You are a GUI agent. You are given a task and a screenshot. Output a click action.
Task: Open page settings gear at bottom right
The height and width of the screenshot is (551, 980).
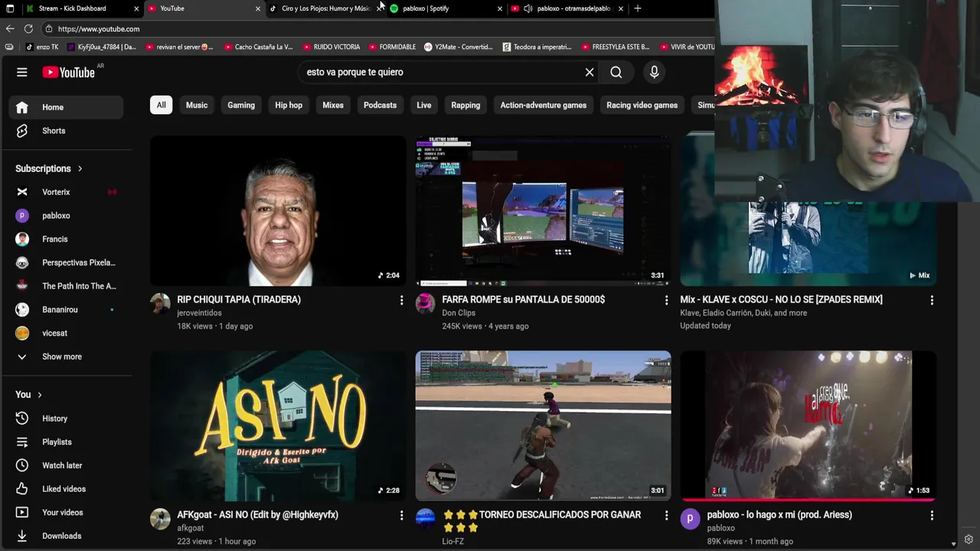click(x=969, y=540)
